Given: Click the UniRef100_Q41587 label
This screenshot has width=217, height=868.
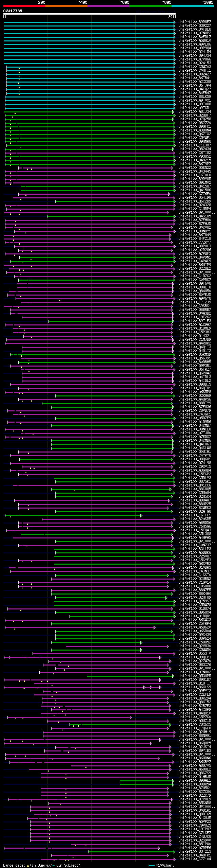Looking at the screenshot, I should (x=195, y=187).
